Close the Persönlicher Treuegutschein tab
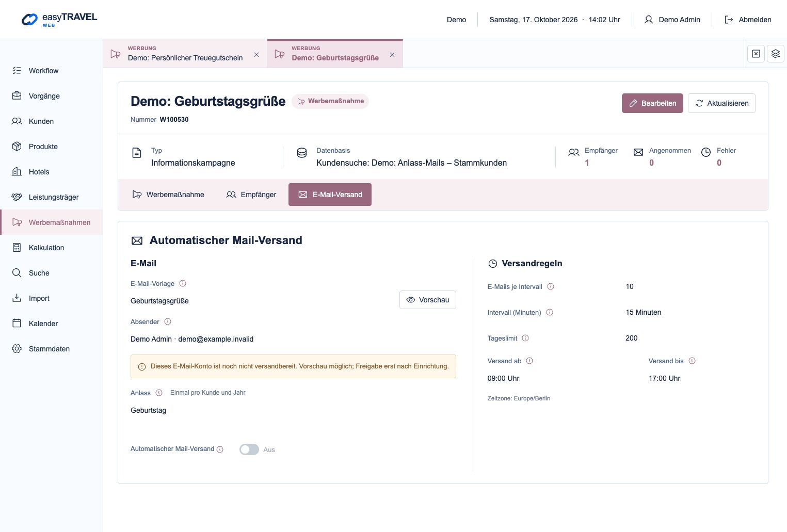The image size is (787, 532). 256,55
